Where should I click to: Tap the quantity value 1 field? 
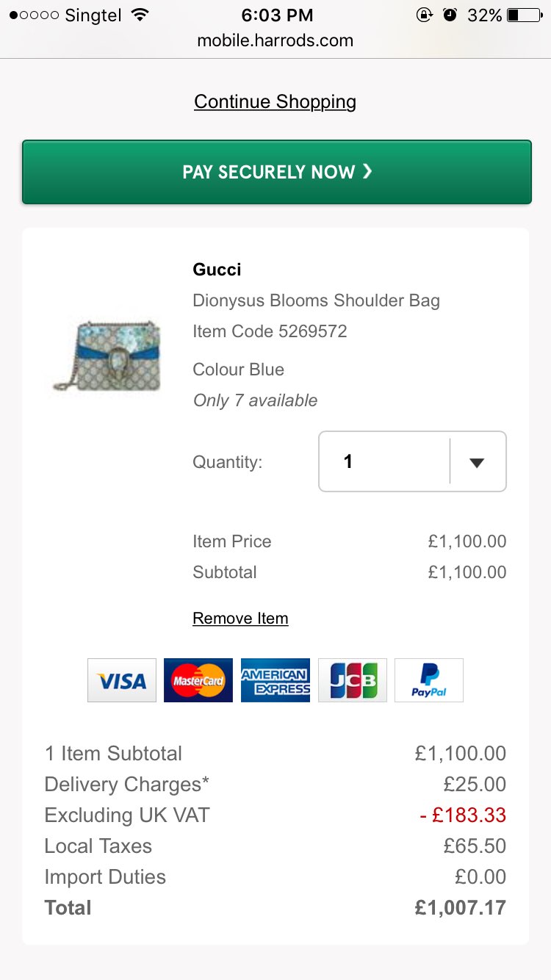(383, 461)
